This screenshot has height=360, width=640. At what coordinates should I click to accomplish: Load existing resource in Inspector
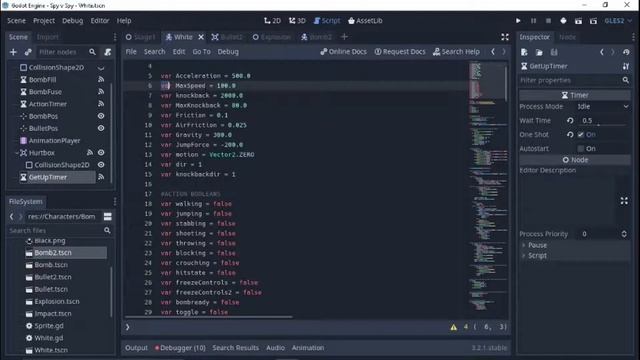click(x=539, y=52)
